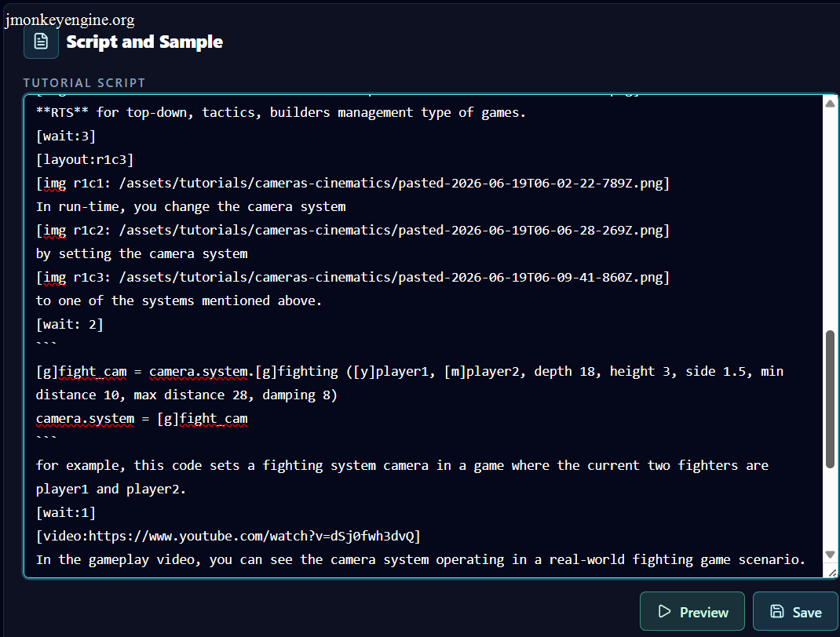Click the line starting "In the gameplay video"
Screen dimensions: 840x637
tap(421, 560)
